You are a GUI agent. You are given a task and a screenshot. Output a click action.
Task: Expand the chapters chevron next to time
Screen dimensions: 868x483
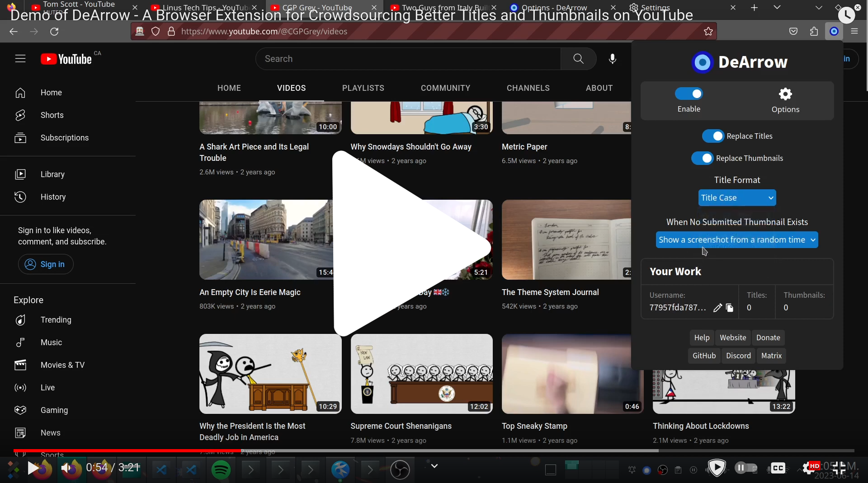(434, 466)
